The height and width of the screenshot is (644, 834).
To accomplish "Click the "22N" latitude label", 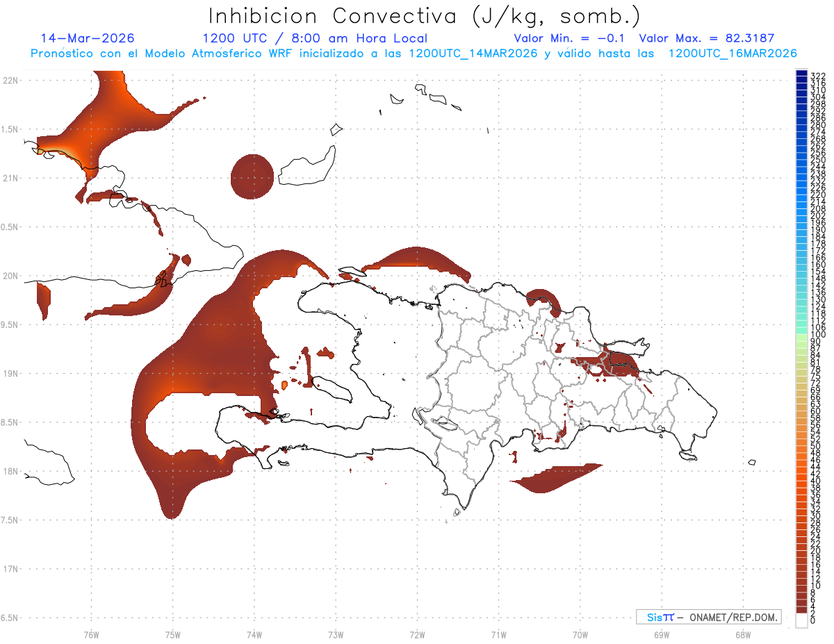I will click(10, 80).
